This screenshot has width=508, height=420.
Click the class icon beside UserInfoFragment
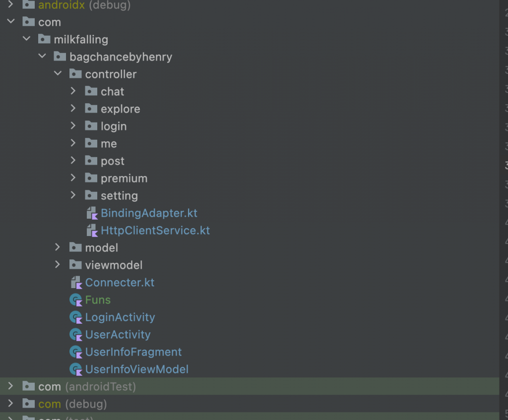(x=76, y=352)
